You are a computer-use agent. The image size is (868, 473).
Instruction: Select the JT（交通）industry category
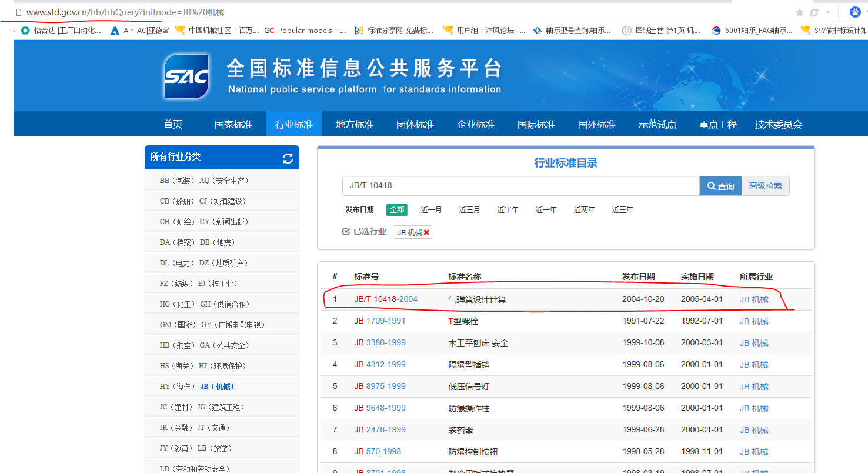pos(213,428)
